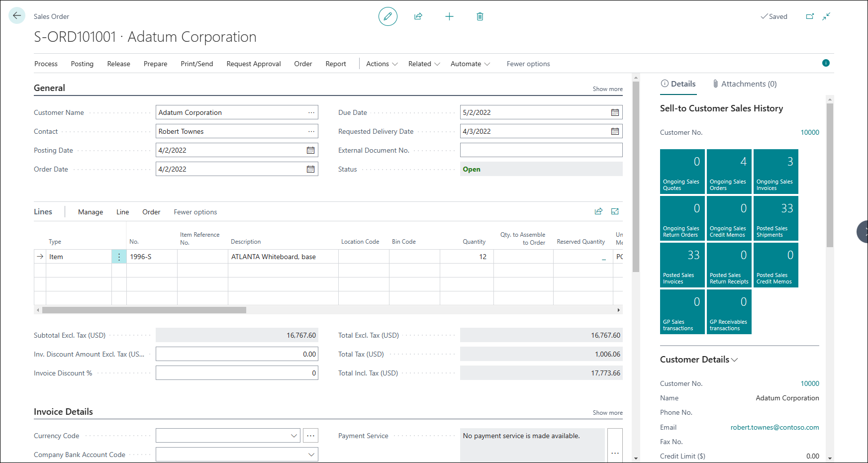Viewport: 868px width, 463px height.
Task: Expand the Lines section to full view
Action: (x=615, y=211)
